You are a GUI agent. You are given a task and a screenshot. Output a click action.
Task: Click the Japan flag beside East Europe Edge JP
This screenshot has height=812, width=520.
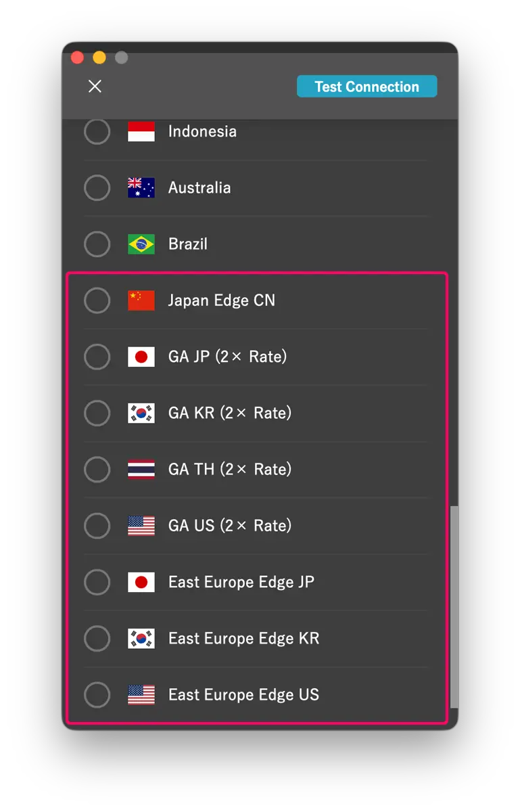coord(141,582)
